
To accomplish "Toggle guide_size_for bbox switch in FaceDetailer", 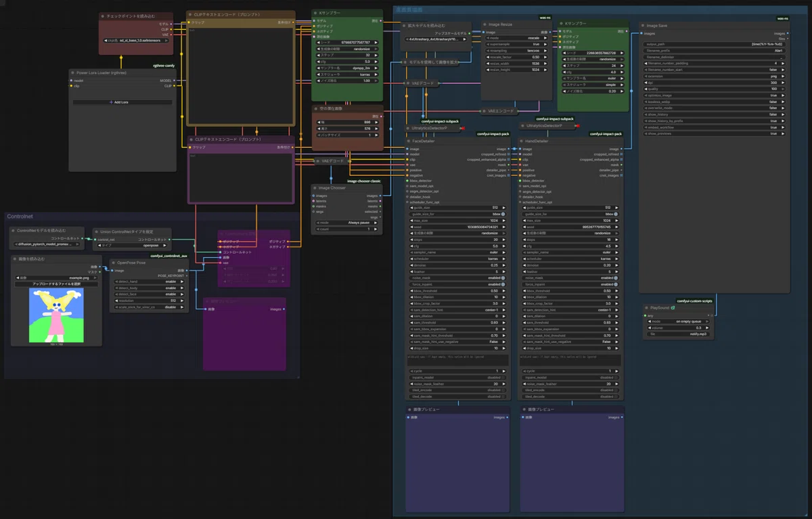I will point(503,214).
